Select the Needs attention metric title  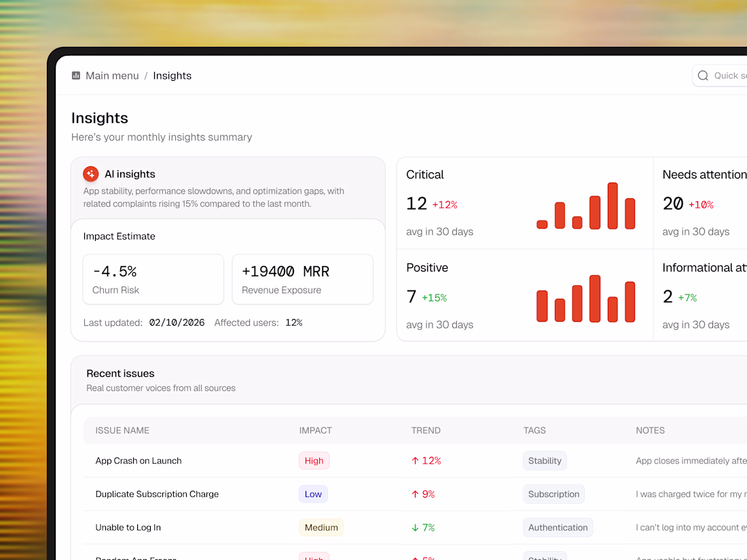705,174
